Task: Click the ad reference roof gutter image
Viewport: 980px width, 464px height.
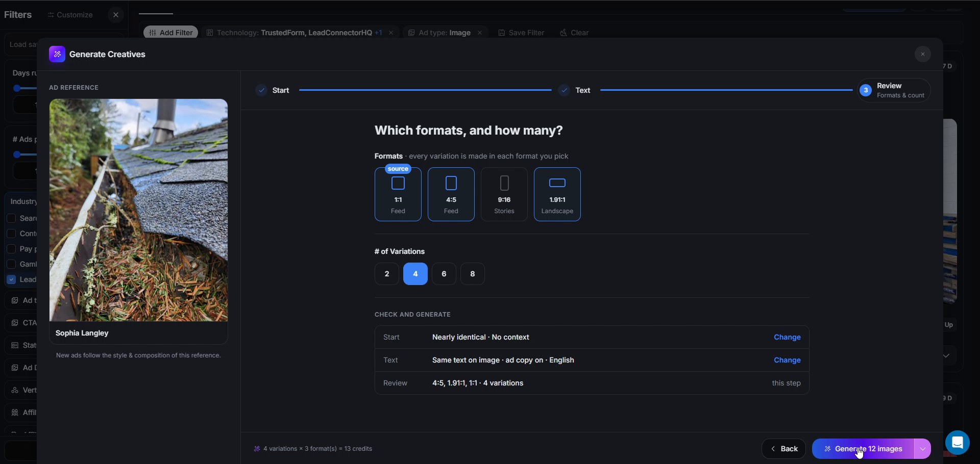Action: pyautogui.click(x=138, y=210)
